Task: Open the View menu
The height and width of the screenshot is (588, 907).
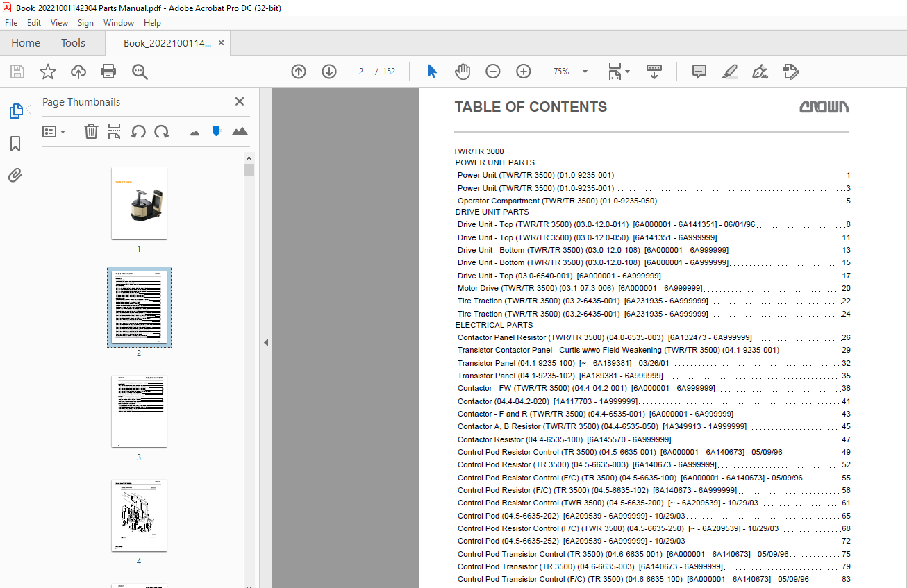Action: pos(59,23)
